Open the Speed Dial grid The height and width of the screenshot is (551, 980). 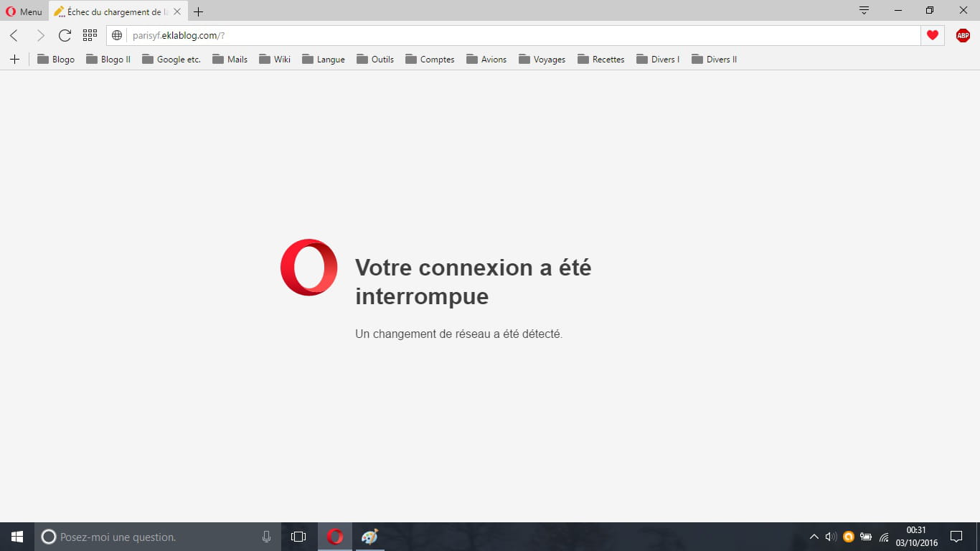point(90,34)
